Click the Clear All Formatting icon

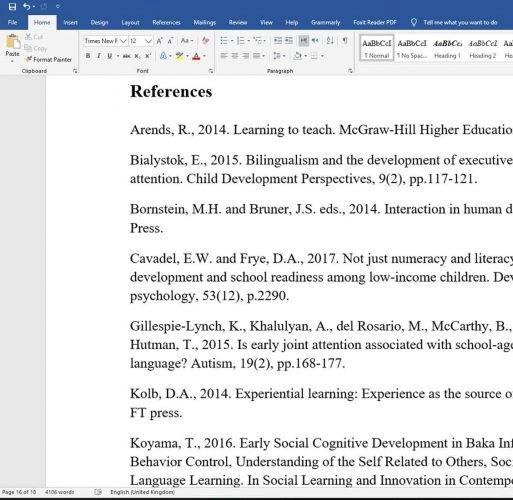pos(205,41)
